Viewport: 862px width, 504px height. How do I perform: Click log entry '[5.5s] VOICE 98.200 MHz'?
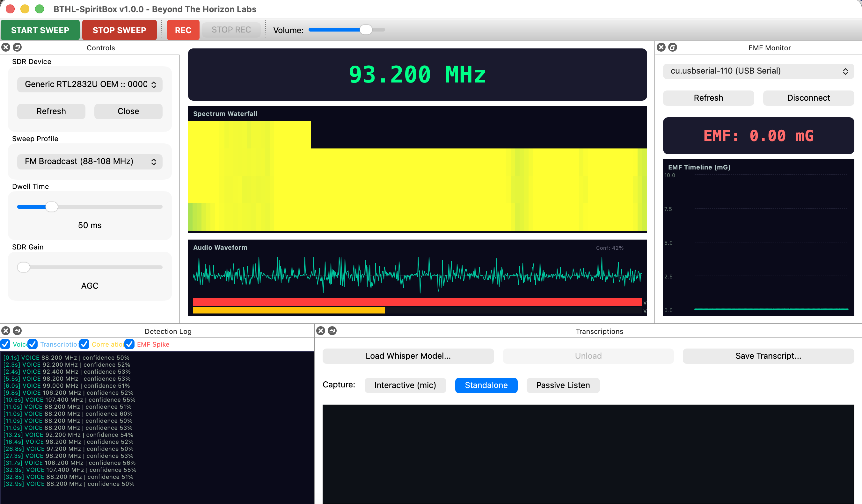pyautogui.click(x=67, y=379)
